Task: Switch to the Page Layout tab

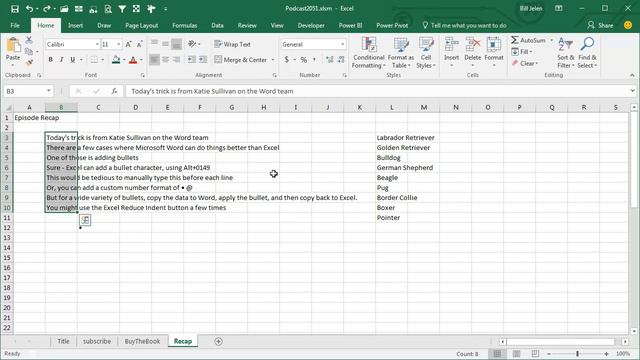Action: tap(141, 25)
